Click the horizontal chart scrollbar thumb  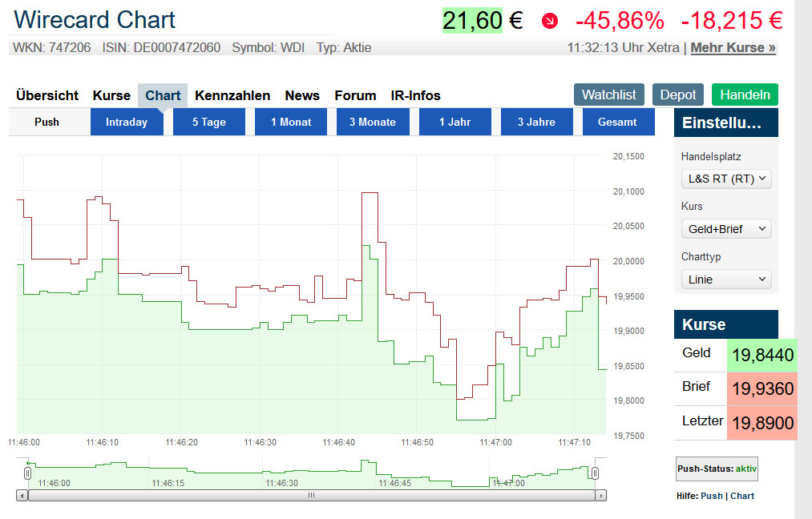coord(311,496)
